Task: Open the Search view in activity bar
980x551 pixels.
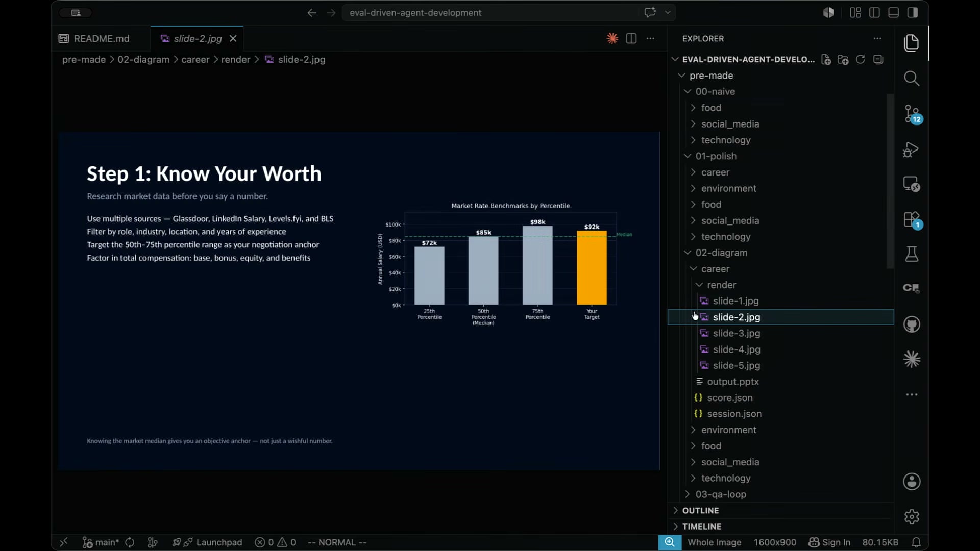Action: pyautogui.click(x=912, y=79)
